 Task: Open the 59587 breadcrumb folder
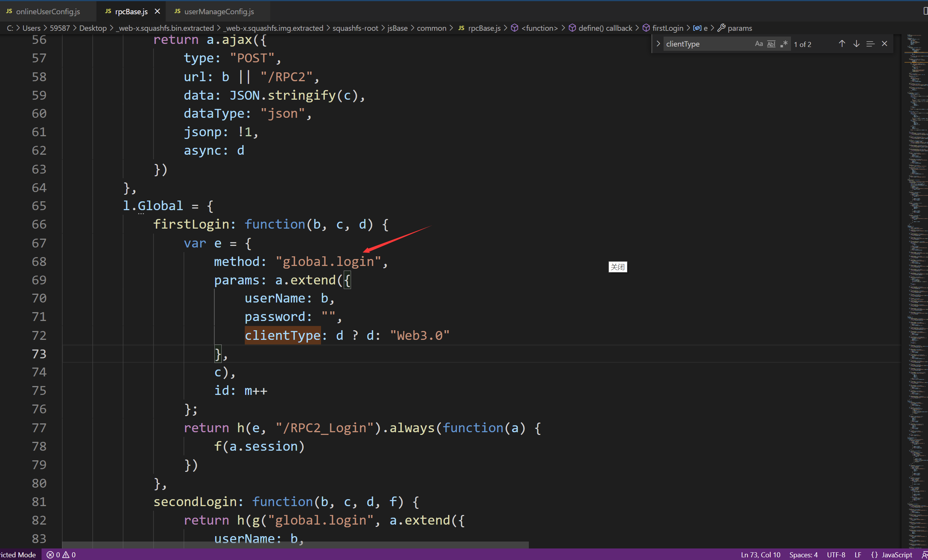(x=60, y=28)
